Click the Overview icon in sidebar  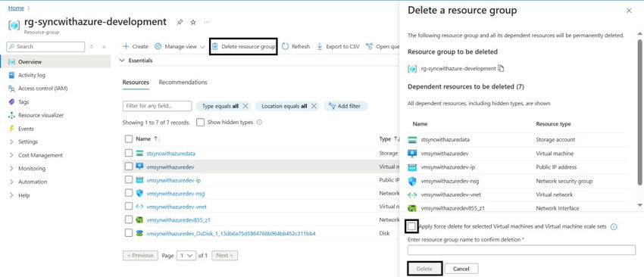(x=11, y=62)
